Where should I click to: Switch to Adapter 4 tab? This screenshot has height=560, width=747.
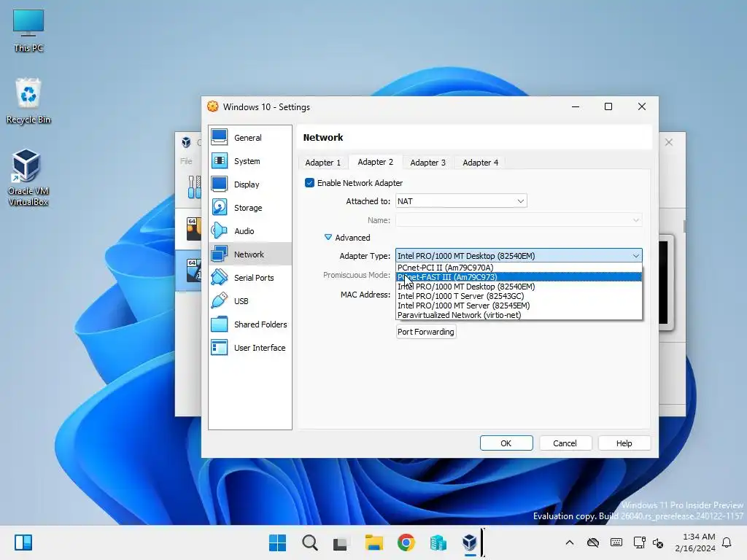point(480,163)
